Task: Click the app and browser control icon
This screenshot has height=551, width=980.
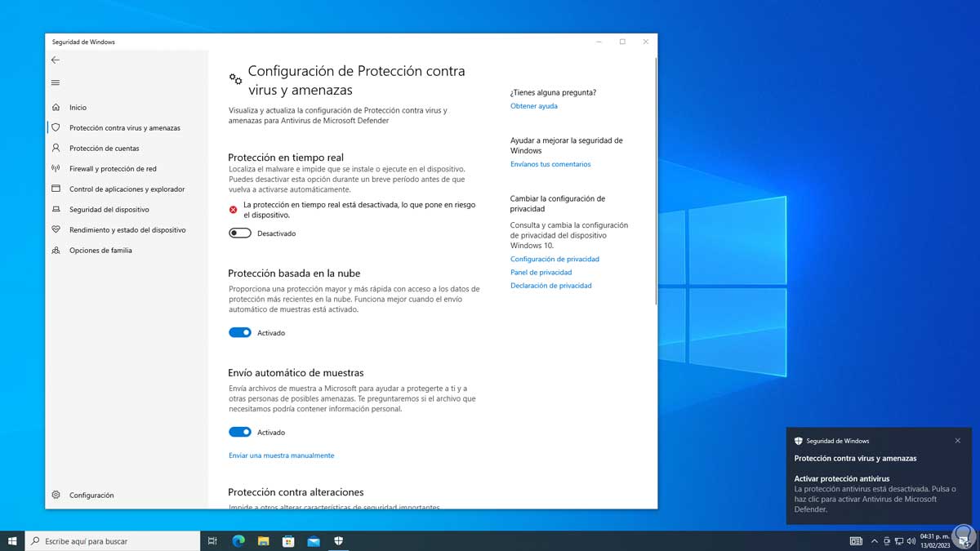Action: pos(56,189)
